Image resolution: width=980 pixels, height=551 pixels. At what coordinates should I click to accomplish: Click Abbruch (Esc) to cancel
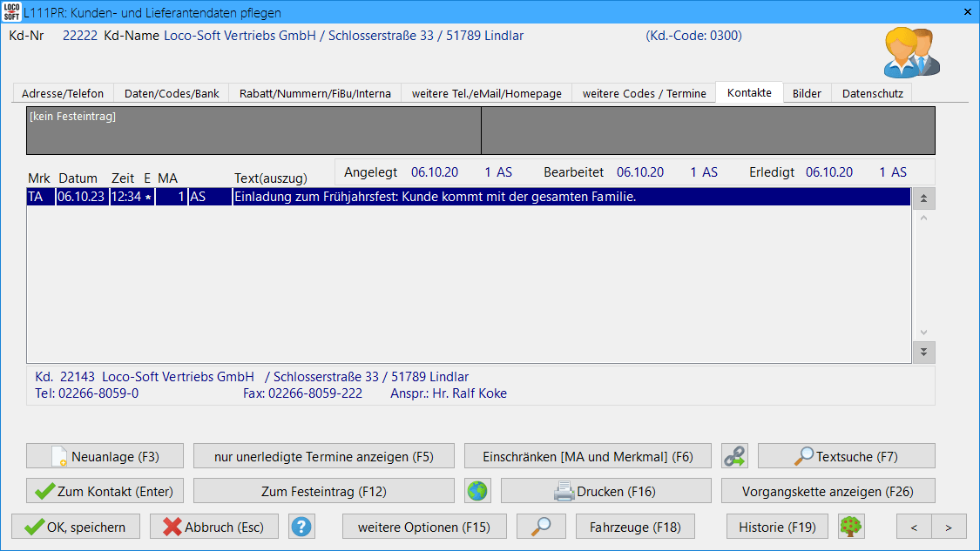pos(213,527)
